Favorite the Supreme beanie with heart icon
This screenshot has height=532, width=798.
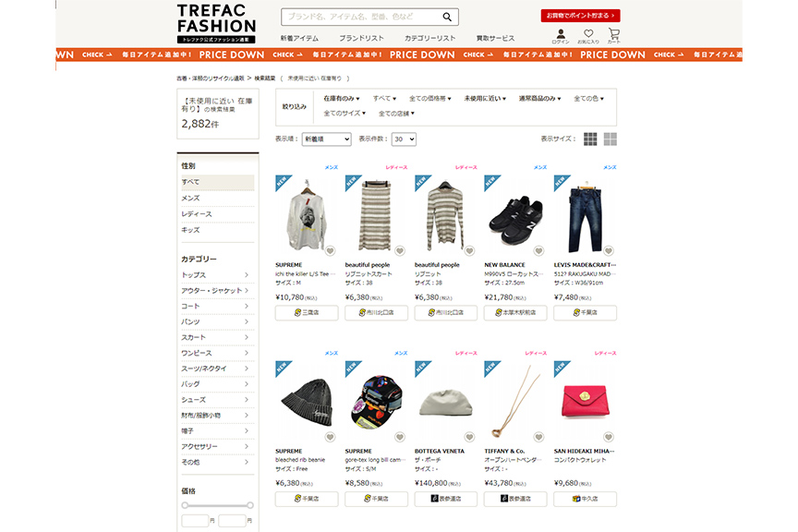(331, 437)
